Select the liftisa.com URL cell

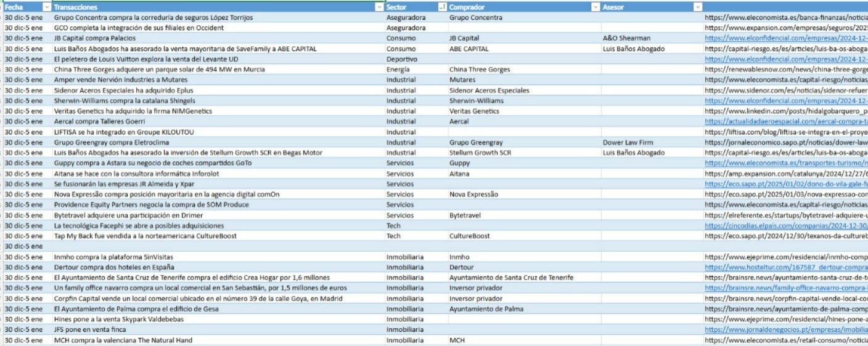click(786, 132)
